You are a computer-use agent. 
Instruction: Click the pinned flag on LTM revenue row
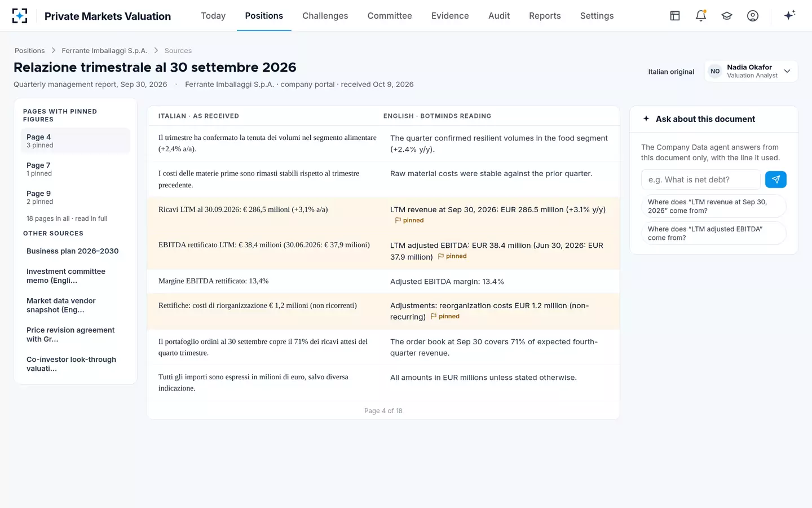[x=409, y=220]
